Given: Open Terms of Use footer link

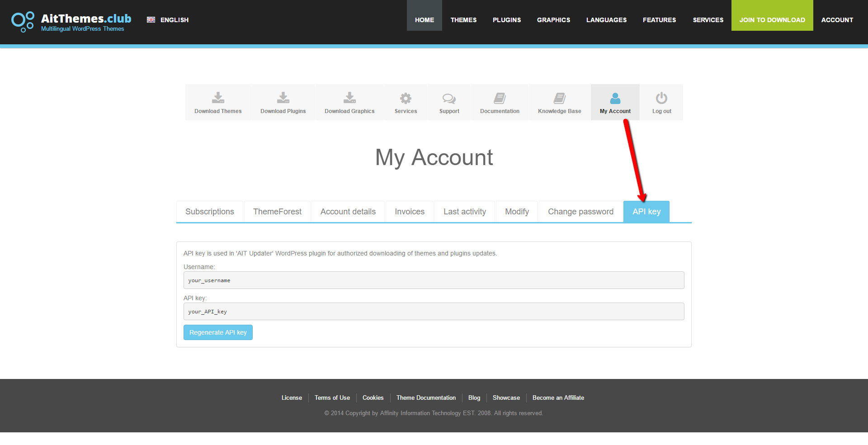Looking at the screenshot, I should (x=332, y=398).
